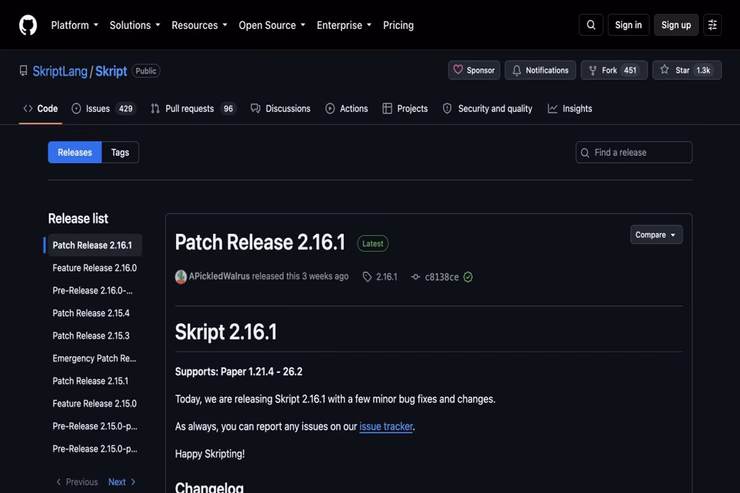This screenshot has height=493, width=740.
Task: Click the Sign up button
Action: 676,25
